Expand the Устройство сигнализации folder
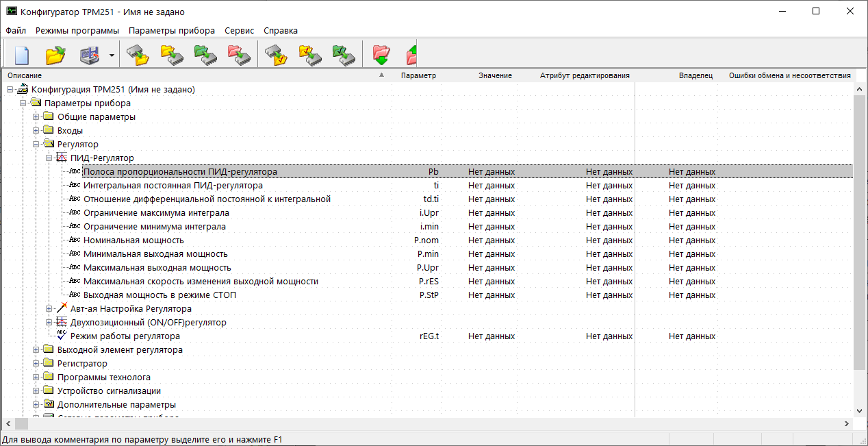Screen dimensions: 868x446 pos(36,391)
